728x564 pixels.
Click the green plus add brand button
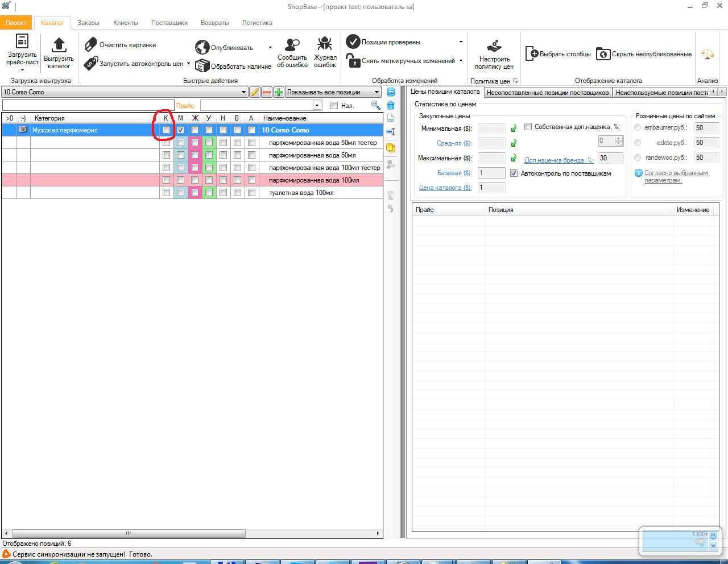pyautogui.click(x=279, y=92)
